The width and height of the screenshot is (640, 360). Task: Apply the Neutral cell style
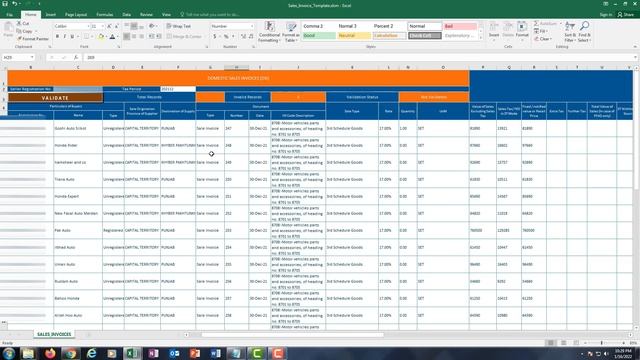[354, 36]
